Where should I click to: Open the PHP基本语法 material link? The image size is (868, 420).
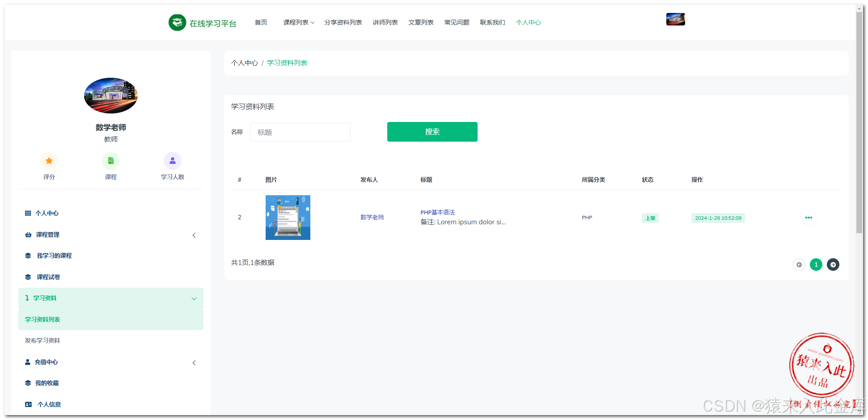pos(437,212)
